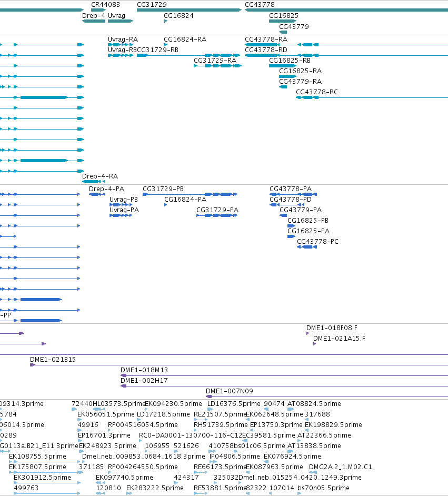
Task: Select the CG16825-PB protein label
Action: click(308, 221)
